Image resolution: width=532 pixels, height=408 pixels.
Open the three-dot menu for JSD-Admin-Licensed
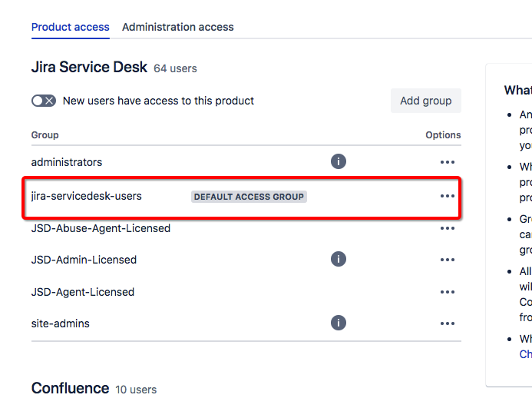(448, 260)
